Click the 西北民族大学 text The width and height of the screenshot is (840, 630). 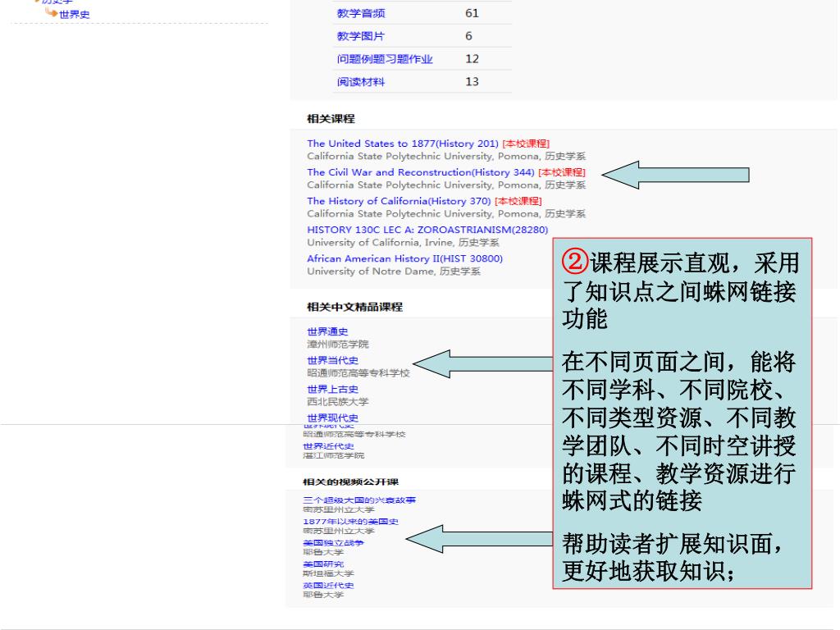click(x=337, y=401)
